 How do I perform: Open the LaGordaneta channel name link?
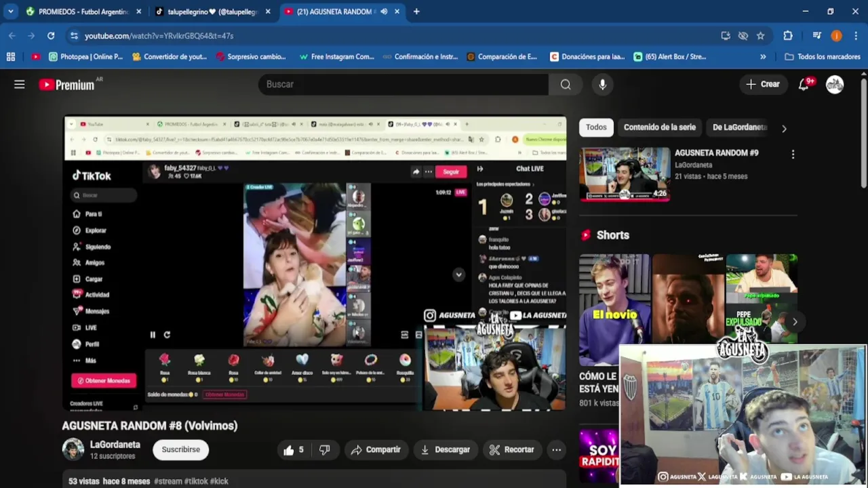pos(115,445)
